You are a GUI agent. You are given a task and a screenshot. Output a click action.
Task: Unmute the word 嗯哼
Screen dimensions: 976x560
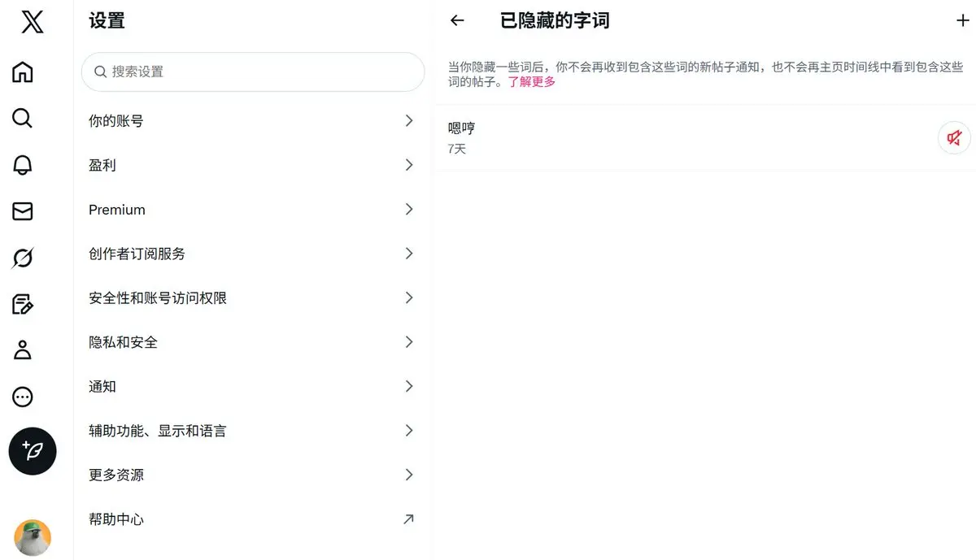pyautogui.click(x=954, y=137)
